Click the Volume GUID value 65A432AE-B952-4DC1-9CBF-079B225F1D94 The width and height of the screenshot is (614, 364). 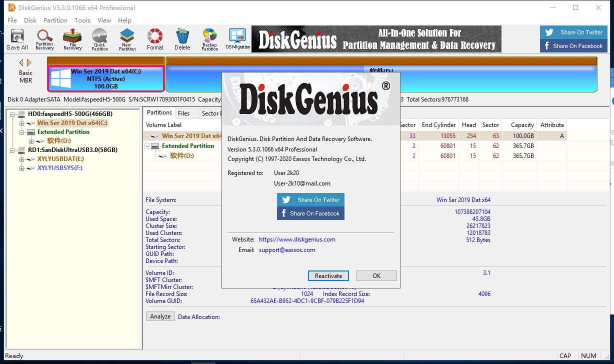pos(307,301)
